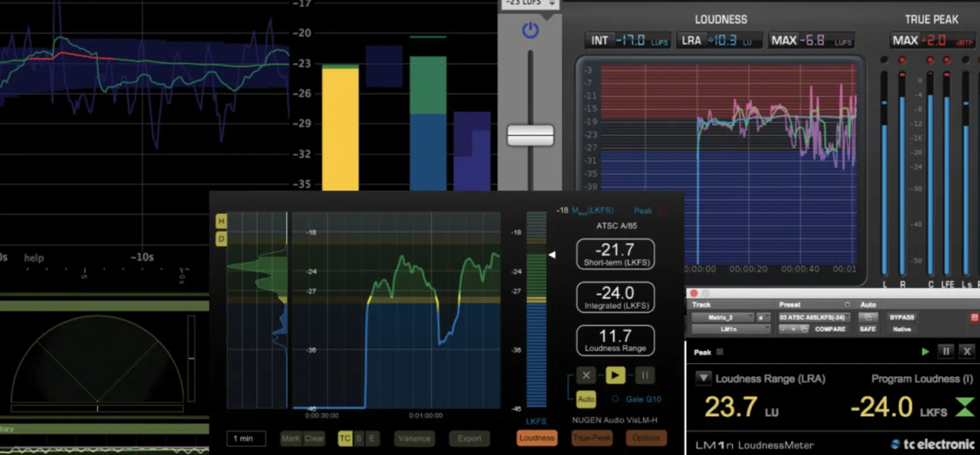
Task: Click the L channel true peak clip indicator
Action: (x=884, y=60)
